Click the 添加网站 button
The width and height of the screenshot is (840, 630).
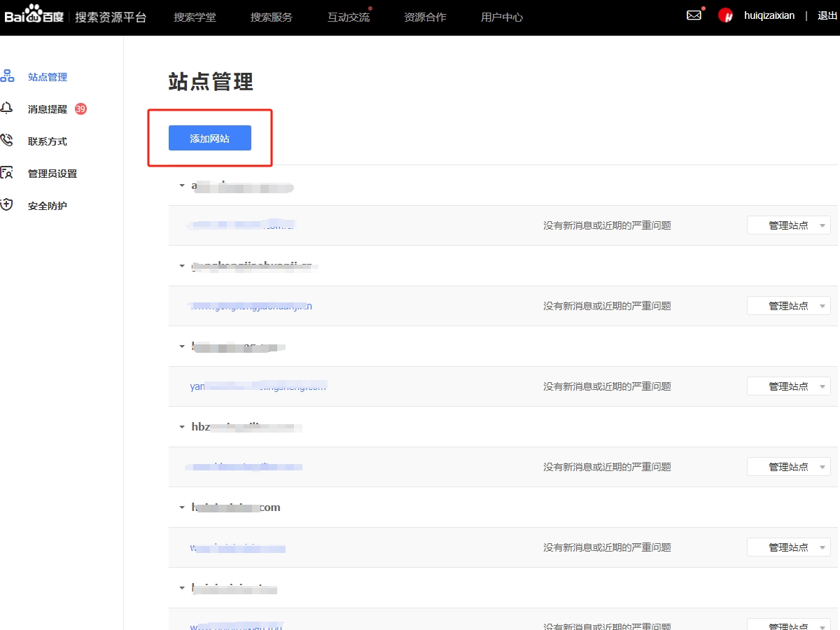(210, 138)
